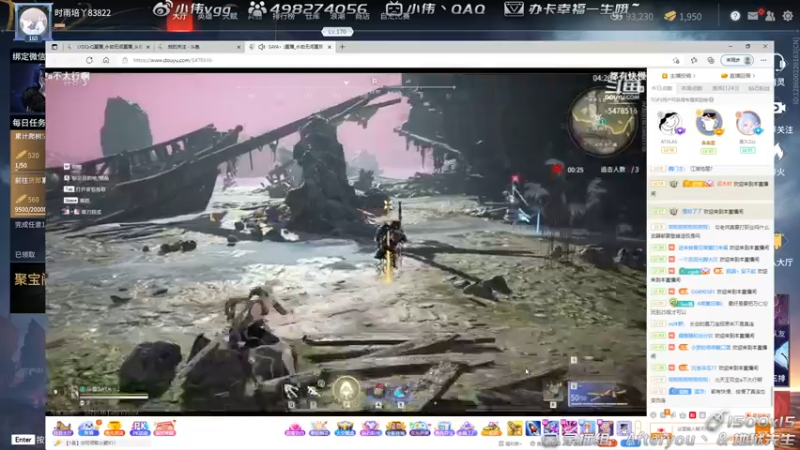Open the blue 鱼塘 icon below the video
This screenshot has width=800, height=450.
pos(88,428)
